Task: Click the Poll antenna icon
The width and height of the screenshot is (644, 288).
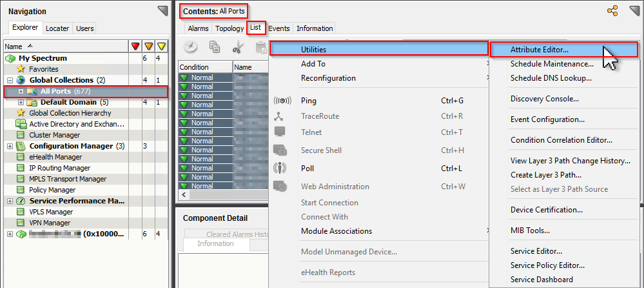Action: [x=280, y=168]
